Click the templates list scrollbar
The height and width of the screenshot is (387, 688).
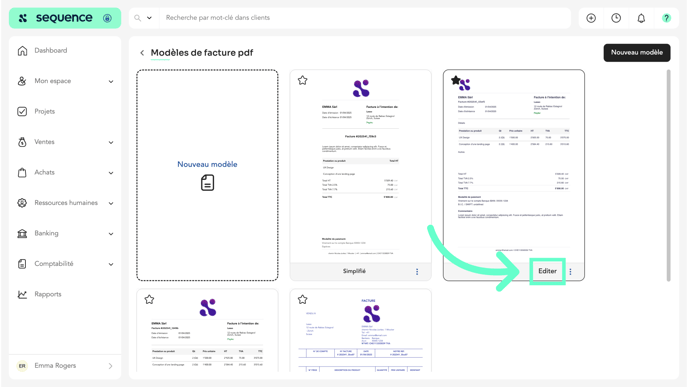tap(668, 176)
